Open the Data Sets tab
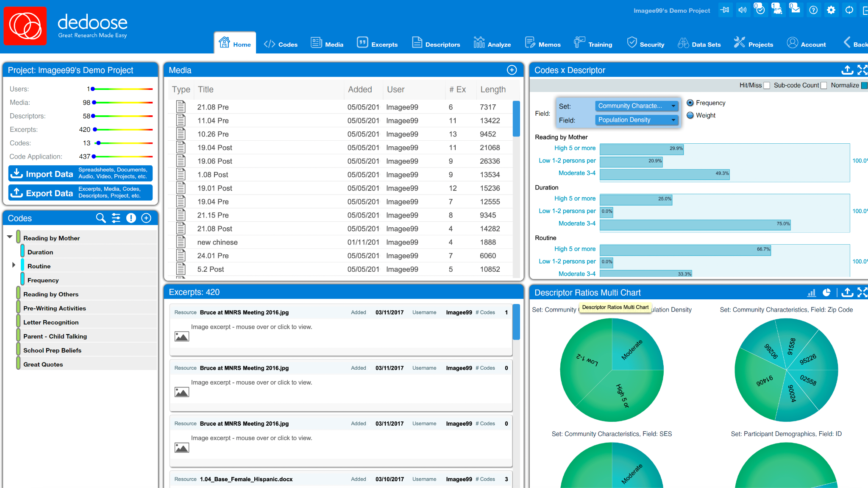This screenshot has width=868, height=488. (699, 44)
